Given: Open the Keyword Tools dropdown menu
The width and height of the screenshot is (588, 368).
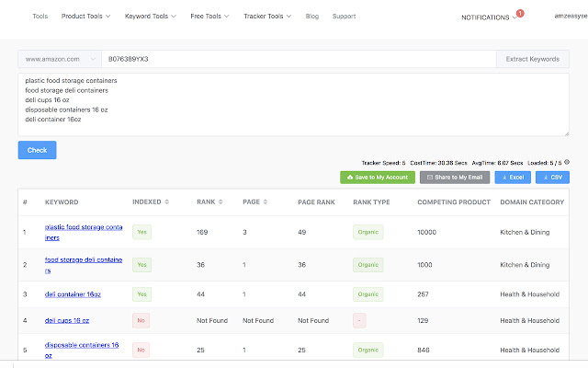Looking at the screenshot, I should (x=151, y=17).
